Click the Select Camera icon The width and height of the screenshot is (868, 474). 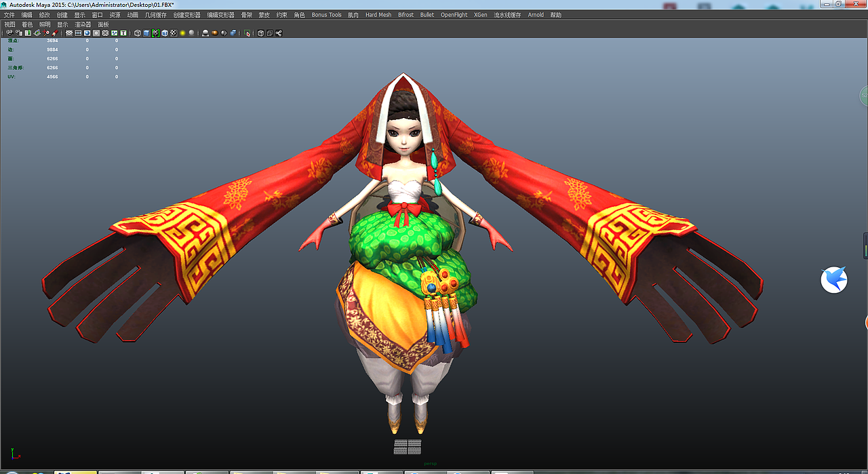[x=9, y=33]
